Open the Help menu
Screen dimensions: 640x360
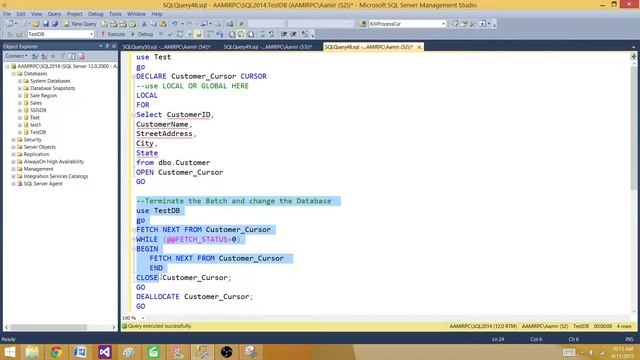point(157,14)
